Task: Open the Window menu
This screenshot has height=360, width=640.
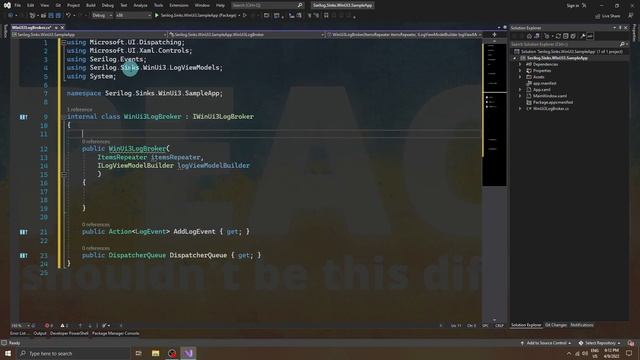Action: 202,5
